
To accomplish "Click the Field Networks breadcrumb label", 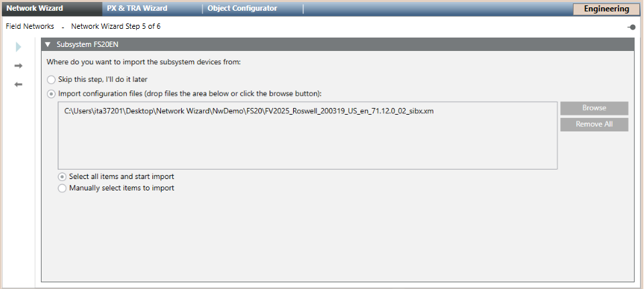I will (x=30, y=27).
